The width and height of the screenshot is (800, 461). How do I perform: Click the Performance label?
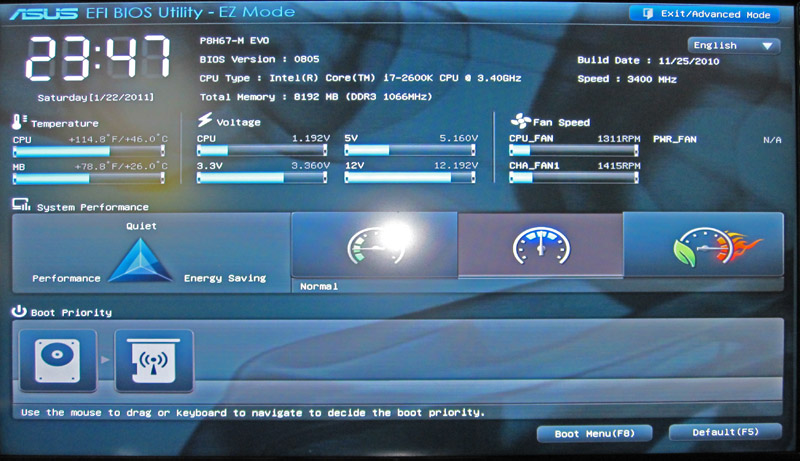pyautogui.click(x=66, y=278)
